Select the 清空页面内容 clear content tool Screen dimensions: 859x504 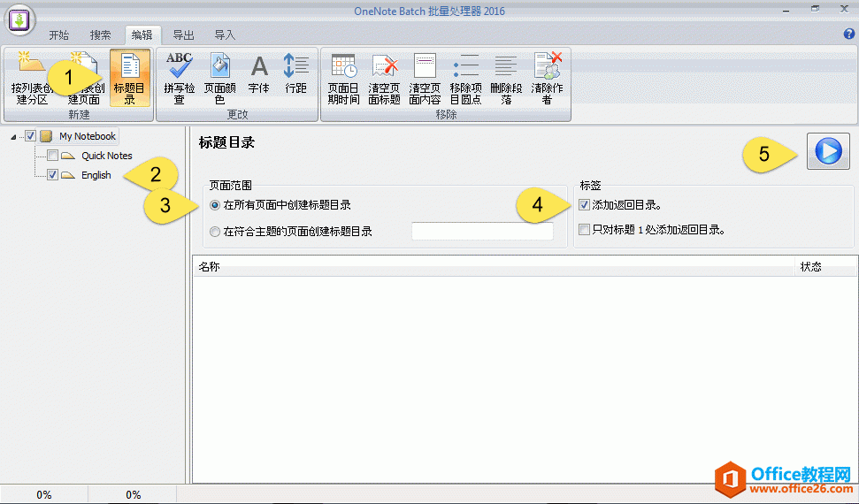click(425, 78)
